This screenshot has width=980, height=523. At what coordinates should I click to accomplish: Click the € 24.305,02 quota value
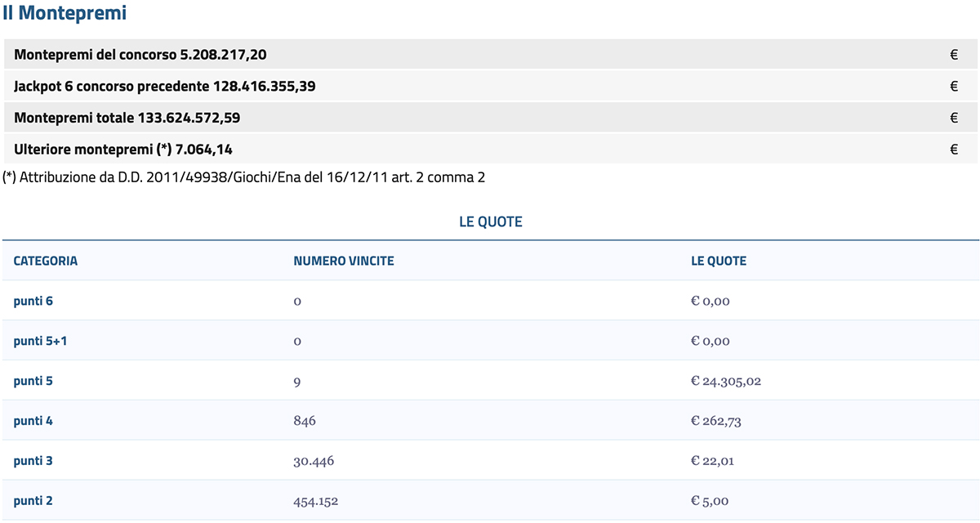point(726,381)
